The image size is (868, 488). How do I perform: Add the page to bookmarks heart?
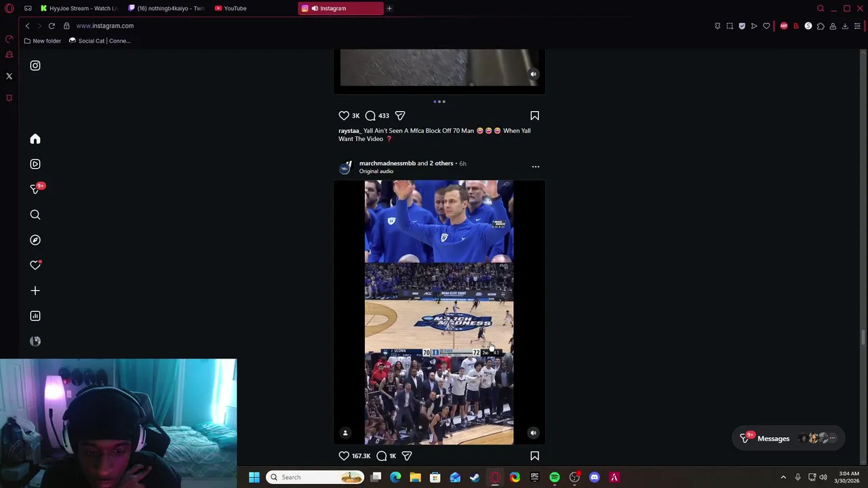click(x=766, y=26)
